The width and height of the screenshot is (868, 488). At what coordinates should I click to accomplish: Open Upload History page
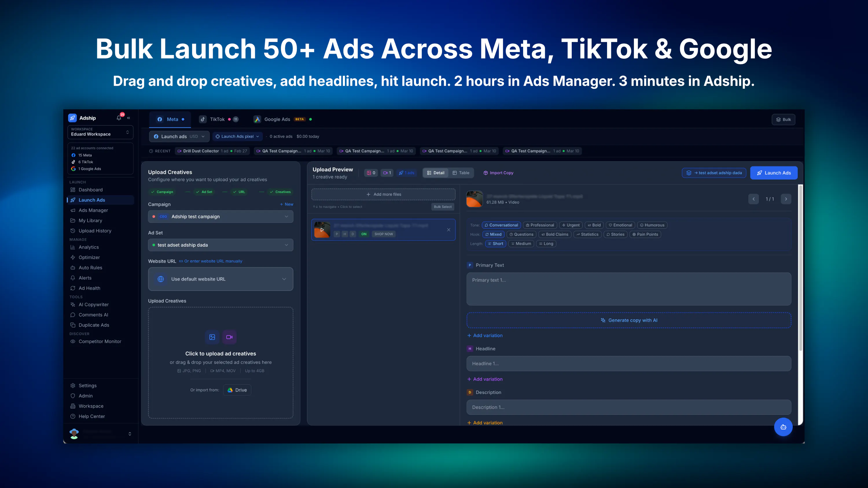(x=95, y=231)
